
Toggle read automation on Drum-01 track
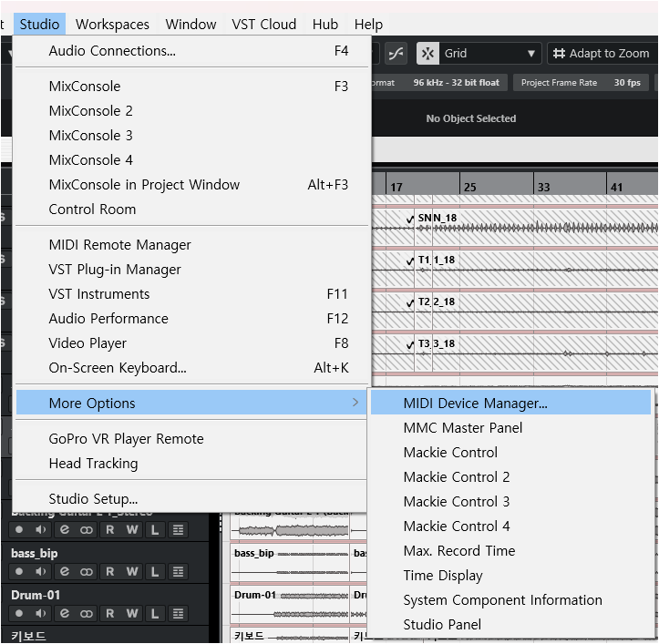(109, 613)
